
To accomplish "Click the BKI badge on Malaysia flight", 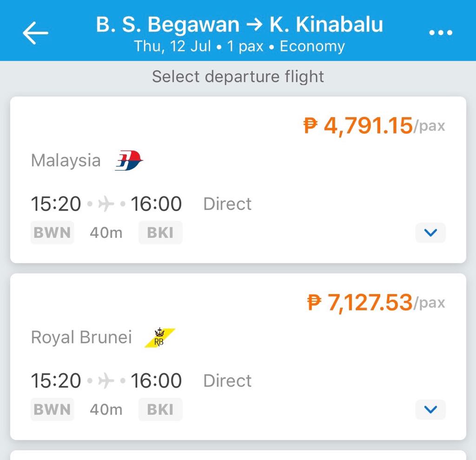I will pyautogui.click(x=160, y=233).
